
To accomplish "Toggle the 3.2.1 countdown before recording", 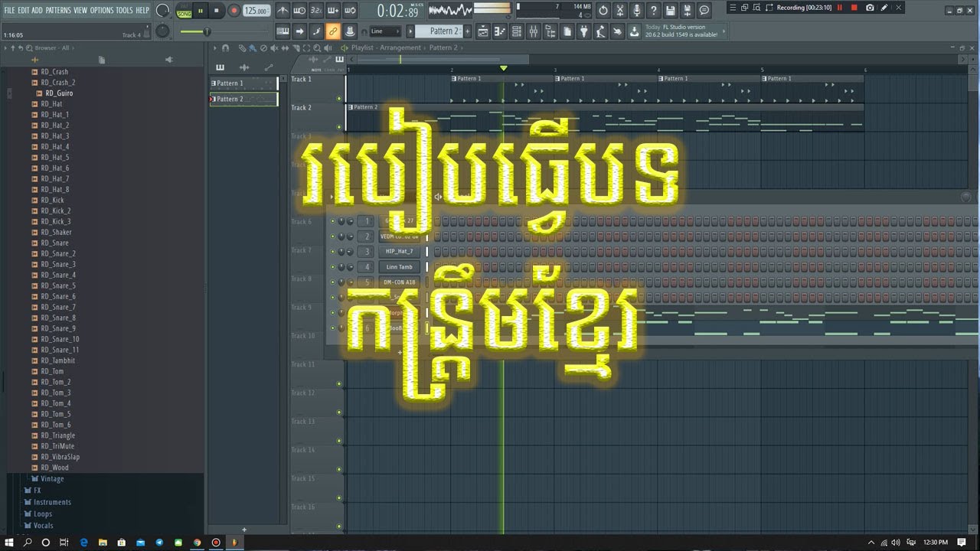I will click(x=316, y=11).
